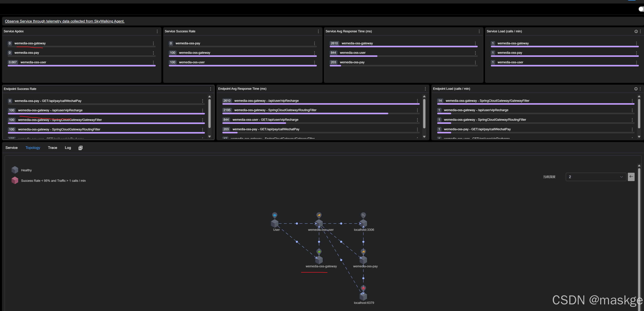This screenshot has width=644, height=311.
Task: Open Endpoint Avg Response Time options menu
Action: tap(425, 89)
